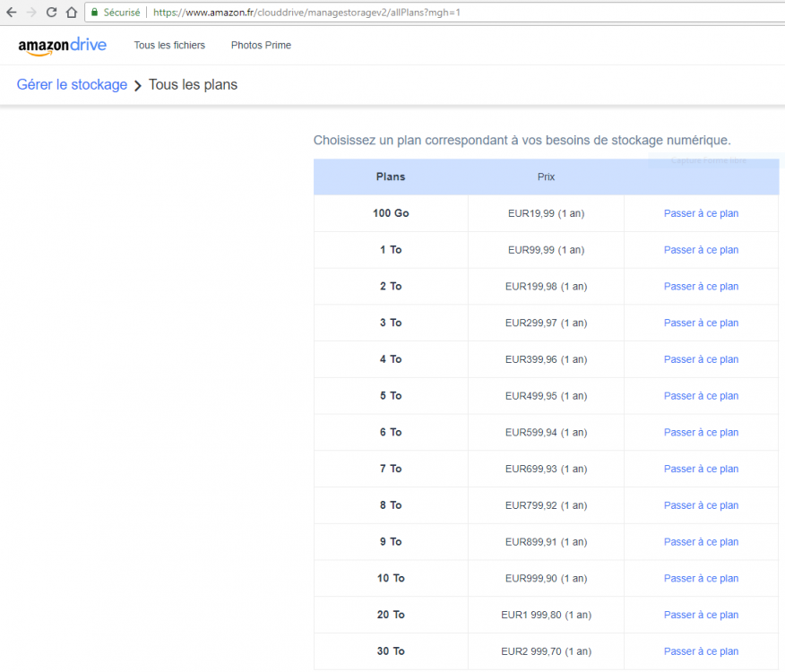Select the 8 To plan name
This screenshot has height=672, width=785.
[x=391, y=505]
